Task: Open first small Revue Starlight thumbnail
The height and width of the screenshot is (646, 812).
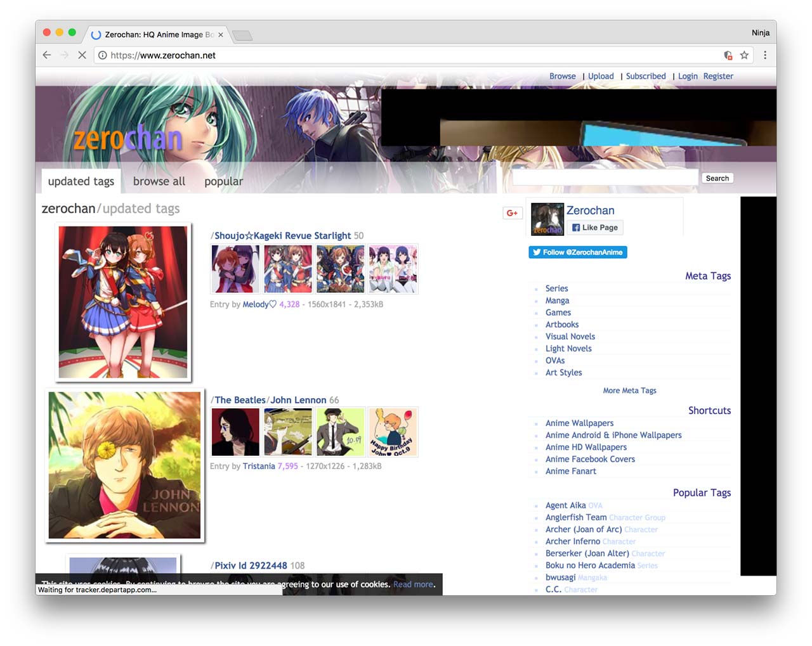Action: tap(235, 269)
